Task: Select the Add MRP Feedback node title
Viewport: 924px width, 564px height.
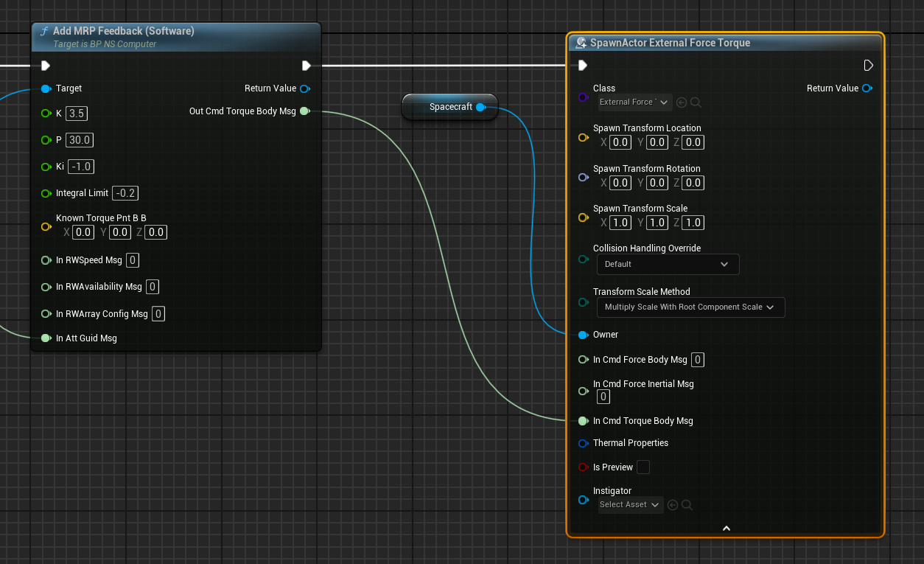Action: coord(123,31)
